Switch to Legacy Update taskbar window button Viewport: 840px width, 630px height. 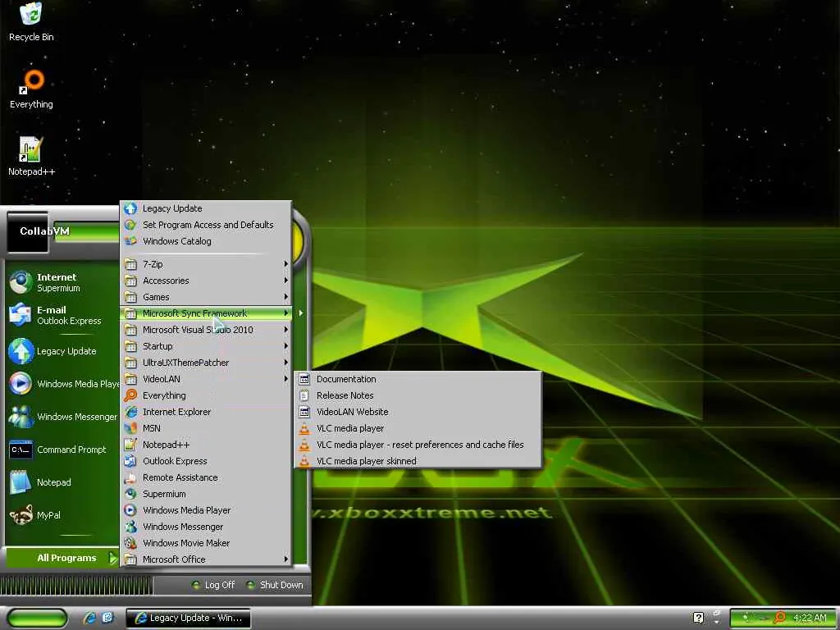[x=188, y=618]
